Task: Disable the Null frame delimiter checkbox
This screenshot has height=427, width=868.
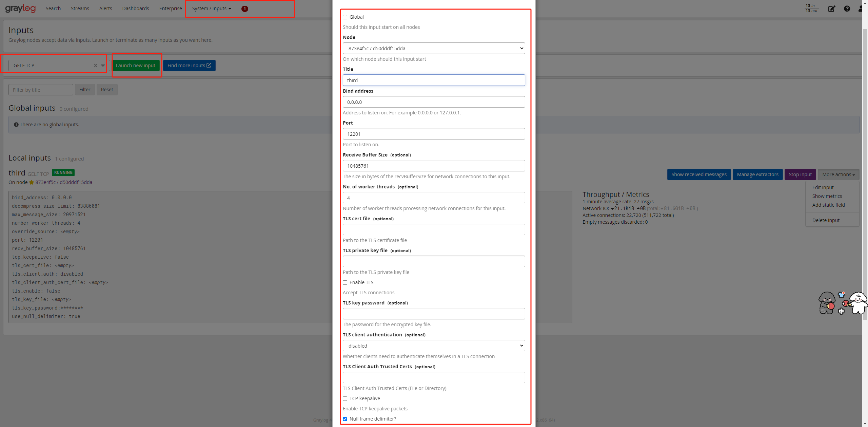Action: 345,419
